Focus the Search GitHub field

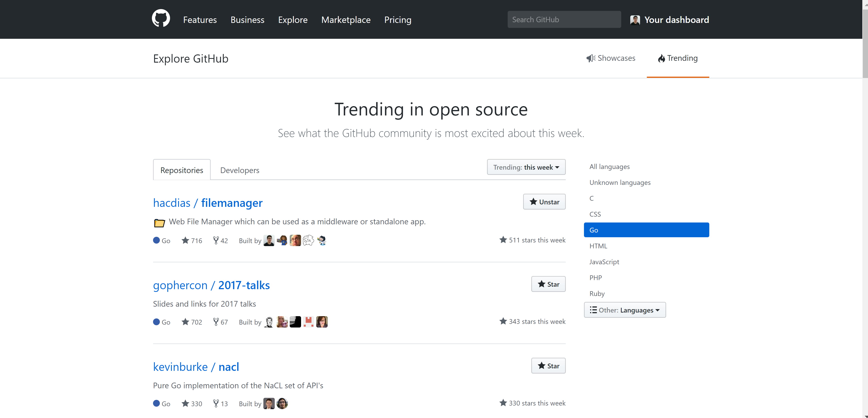564,20
